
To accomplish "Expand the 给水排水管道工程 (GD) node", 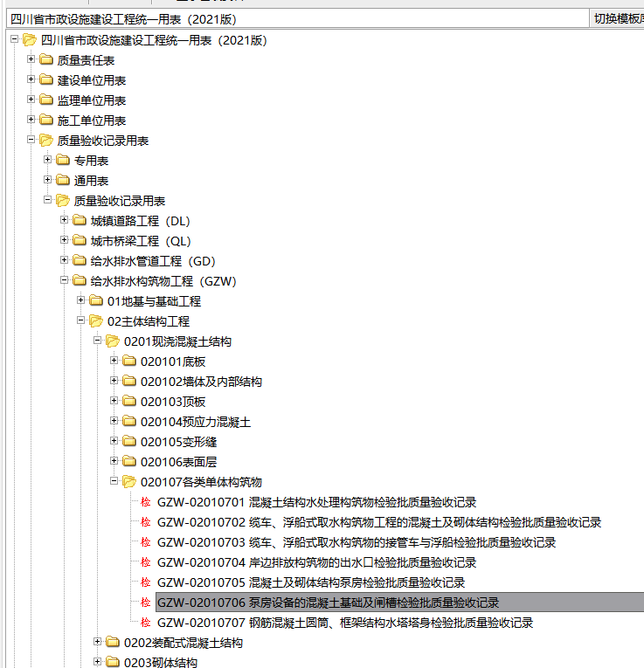I will [64, 260].
